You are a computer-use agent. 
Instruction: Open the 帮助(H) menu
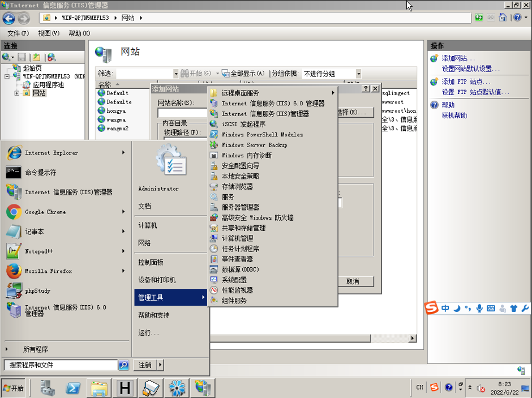[79, 33]
